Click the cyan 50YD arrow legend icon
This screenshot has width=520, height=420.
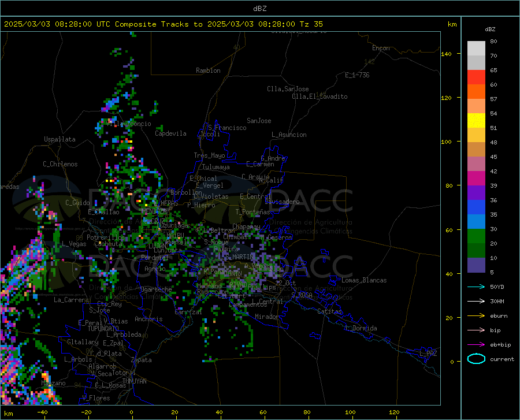[476, 287]
